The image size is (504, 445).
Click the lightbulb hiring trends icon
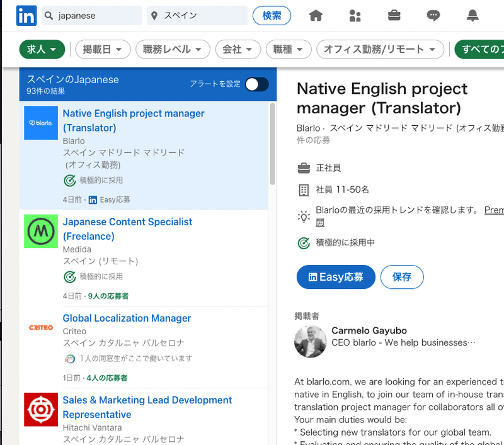[x=304, y=217]
